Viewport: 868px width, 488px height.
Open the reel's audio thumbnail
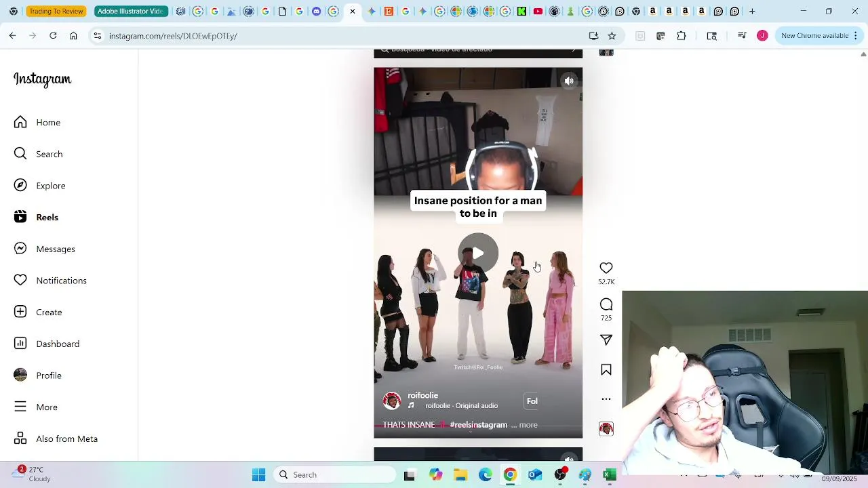pyautogui.click(x=606, y=428)
